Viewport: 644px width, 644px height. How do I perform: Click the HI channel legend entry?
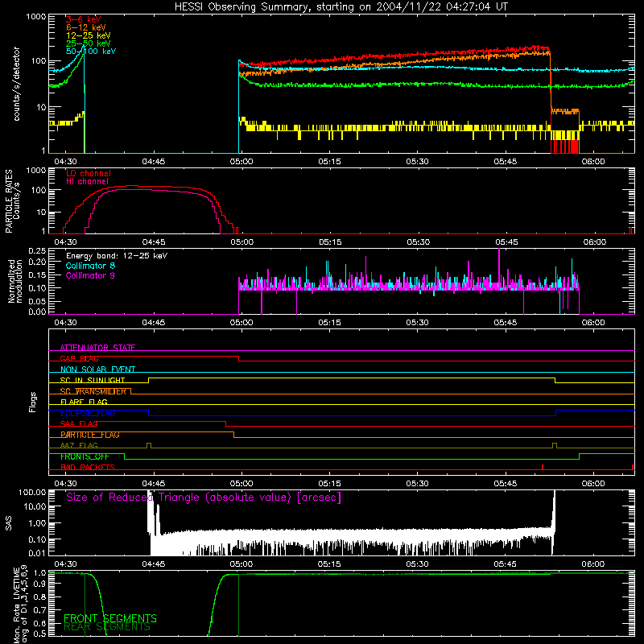point(88,182)
